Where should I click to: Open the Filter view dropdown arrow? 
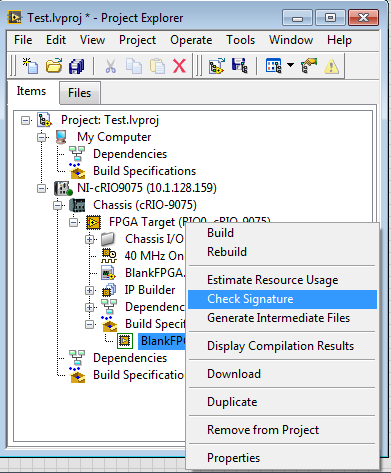click(x=290, y=65)
